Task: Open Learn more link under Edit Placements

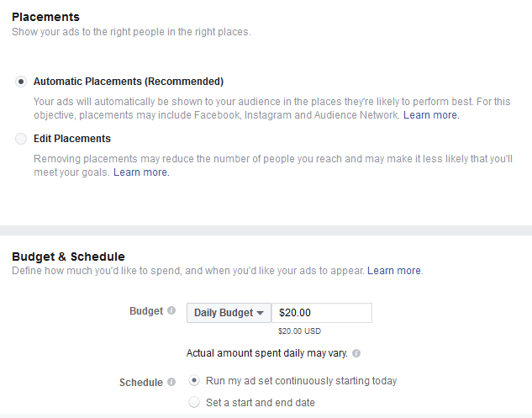Action: pyautogui.click(x=140, y=172)
